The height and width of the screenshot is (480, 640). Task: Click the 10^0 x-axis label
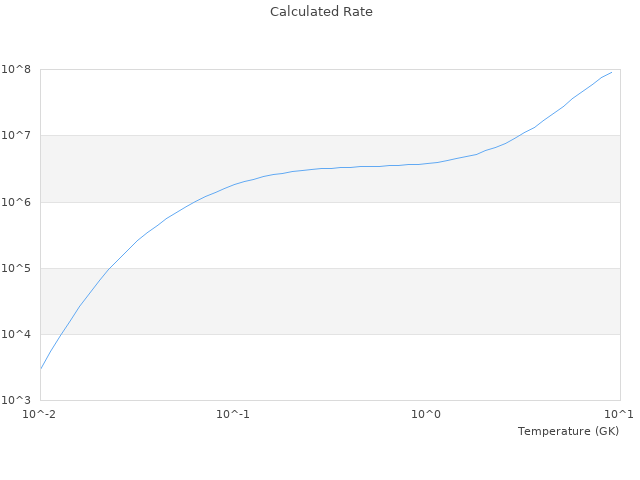pyautogui.click(x=427, y=414)
